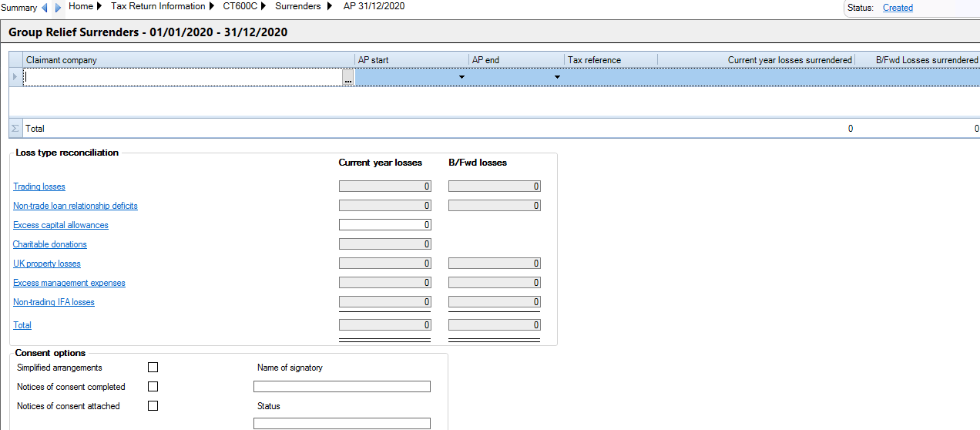Click UK property losses B/Fwd value box
Image resolution: width=980 pixels, height=430 pixels.
pyautogui.click(x=495, y=264)
